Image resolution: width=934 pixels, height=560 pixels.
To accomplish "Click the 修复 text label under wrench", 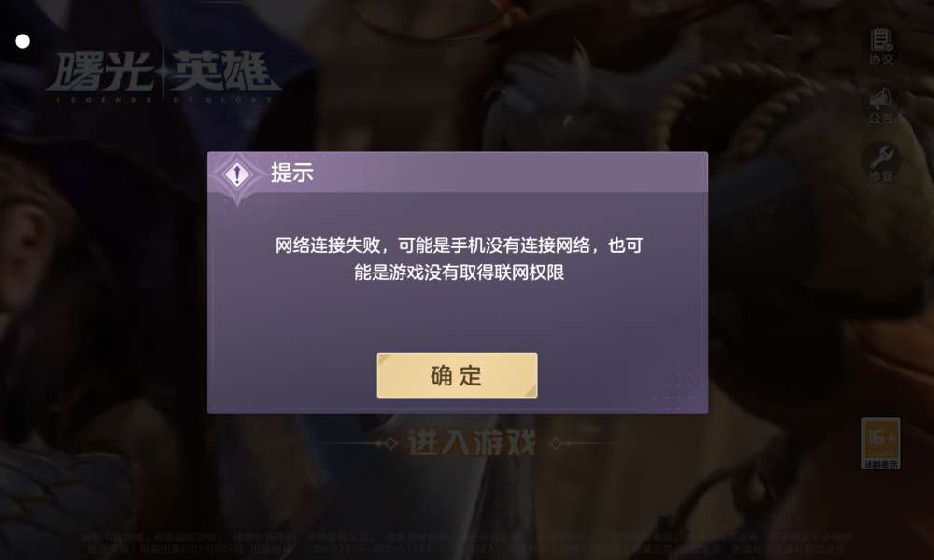I will pos(881,176).
